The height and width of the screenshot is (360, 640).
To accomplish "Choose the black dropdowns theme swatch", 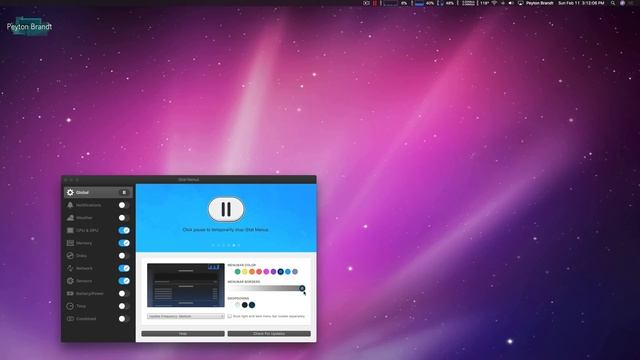I will [244, 305].
